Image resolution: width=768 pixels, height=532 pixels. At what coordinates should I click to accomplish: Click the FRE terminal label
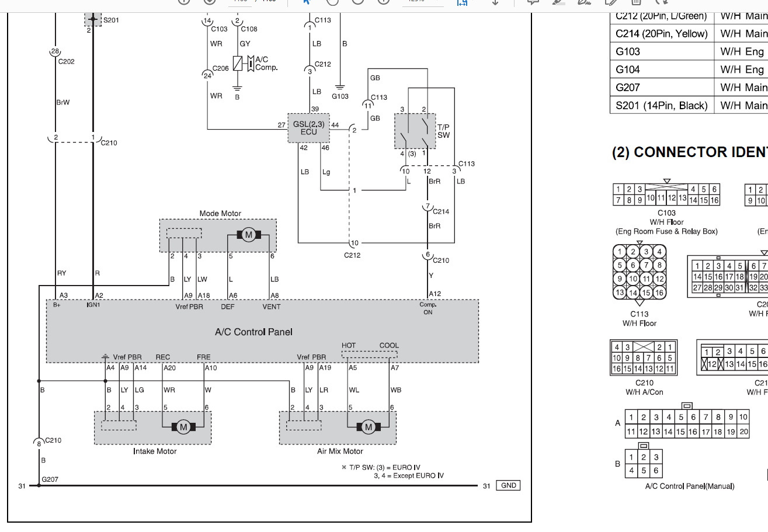pos(204,357)
